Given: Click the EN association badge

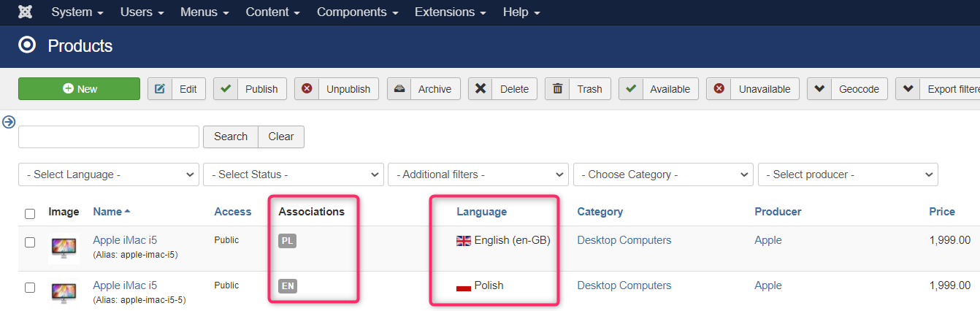Looking at the screenshot, I should [x=288, y=286].
